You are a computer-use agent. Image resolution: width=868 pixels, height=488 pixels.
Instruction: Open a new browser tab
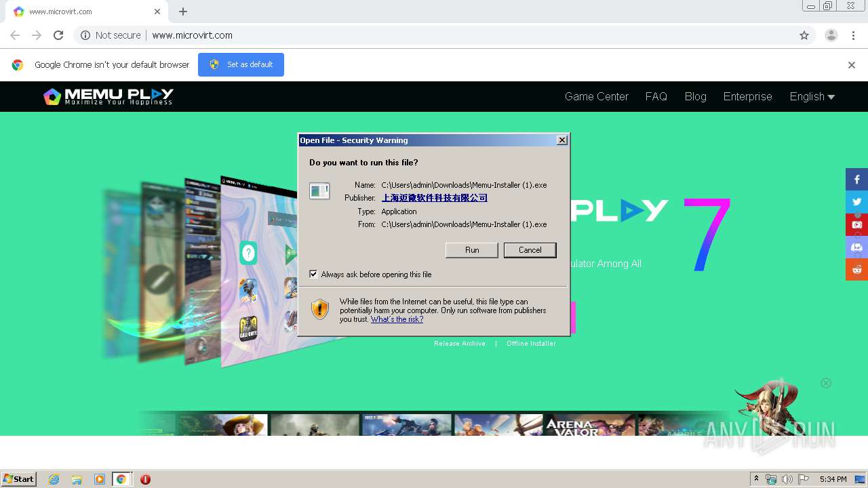(183, 12)
